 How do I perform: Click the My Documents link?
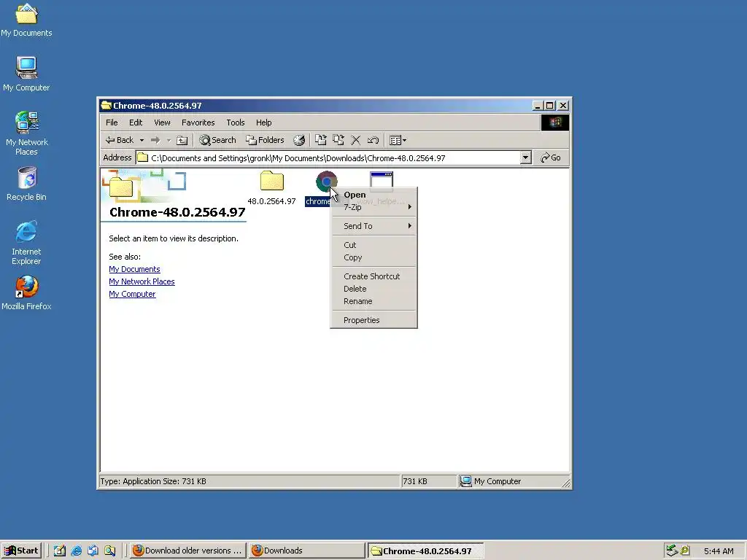(x=134, y=269)
